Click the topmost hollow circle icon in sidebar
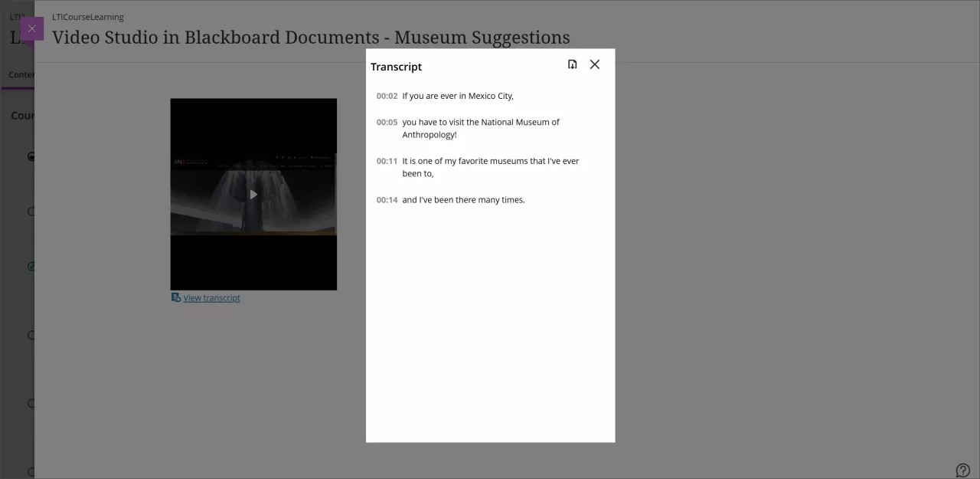 pos(31,212)
